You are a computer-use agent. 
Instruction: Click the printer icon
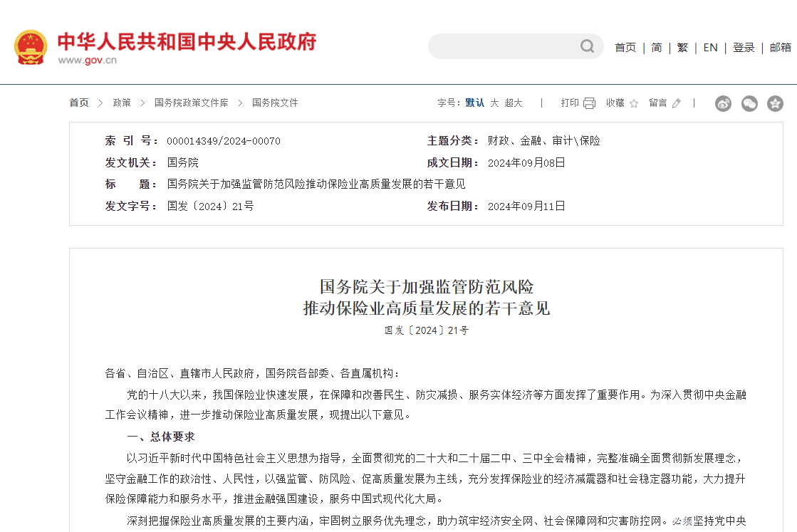click(589, 103)
